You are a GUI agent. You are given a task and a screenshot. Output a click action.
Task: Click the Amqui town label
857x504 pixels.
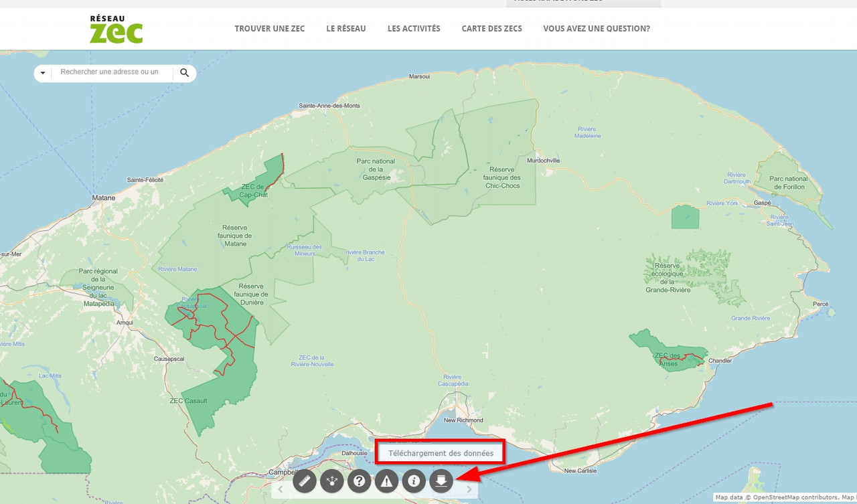pos(125,323)
